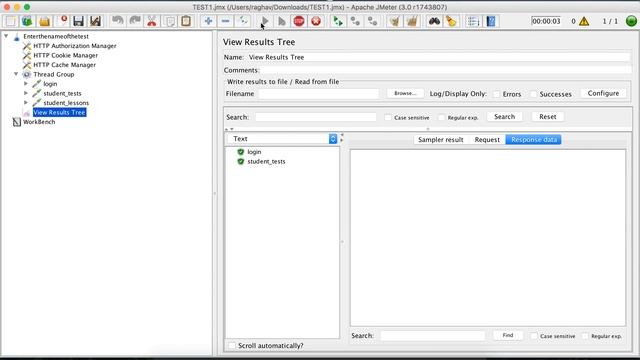
Task: Click the Search button
Action: [x=504, y=117]
